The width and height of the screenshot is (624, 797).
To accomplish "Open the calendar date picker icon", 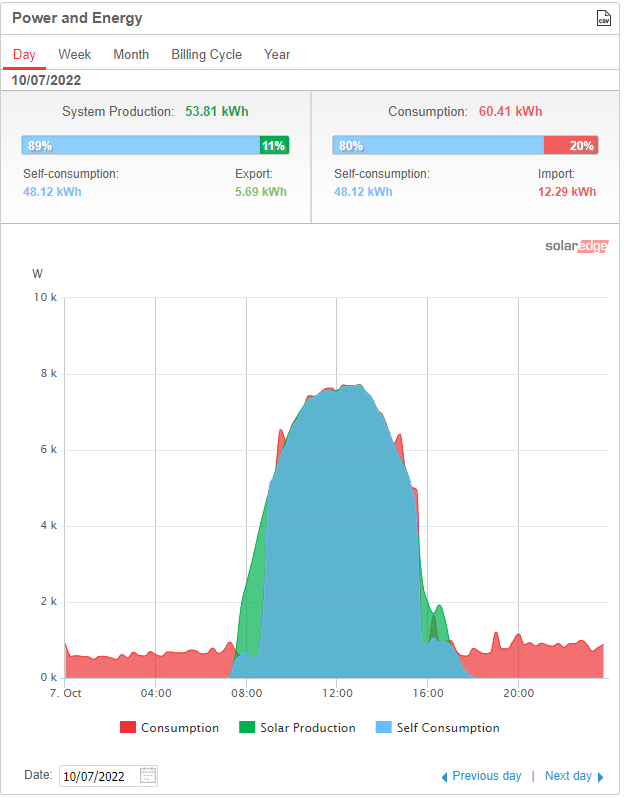I will [148, 775].
